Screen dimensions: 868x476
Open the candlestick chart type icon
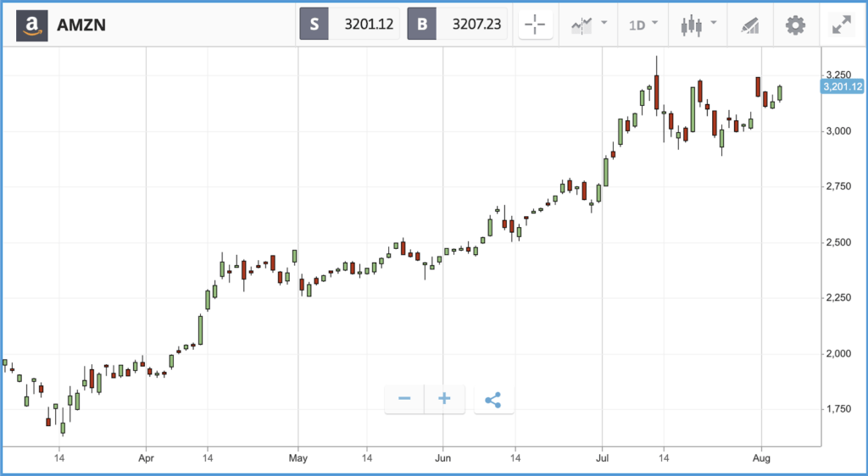(x=692, y=25)
